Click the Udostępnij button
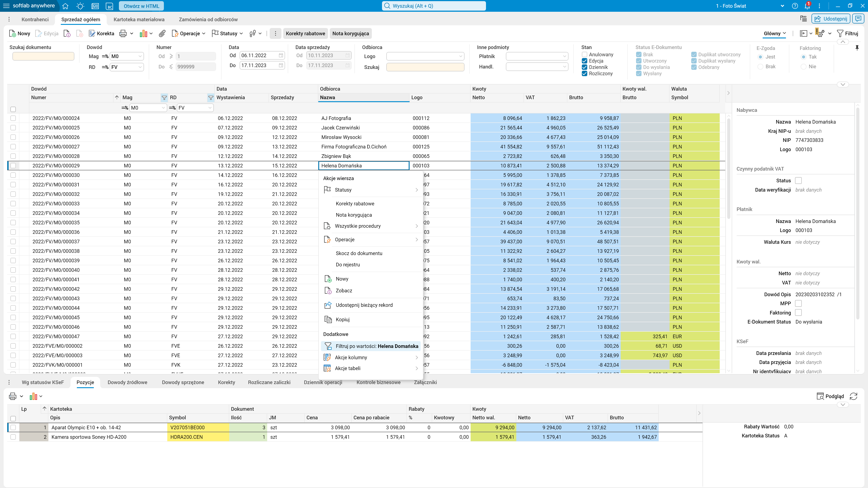Screen dimensions: 868x488 click(x=831, y=19)
